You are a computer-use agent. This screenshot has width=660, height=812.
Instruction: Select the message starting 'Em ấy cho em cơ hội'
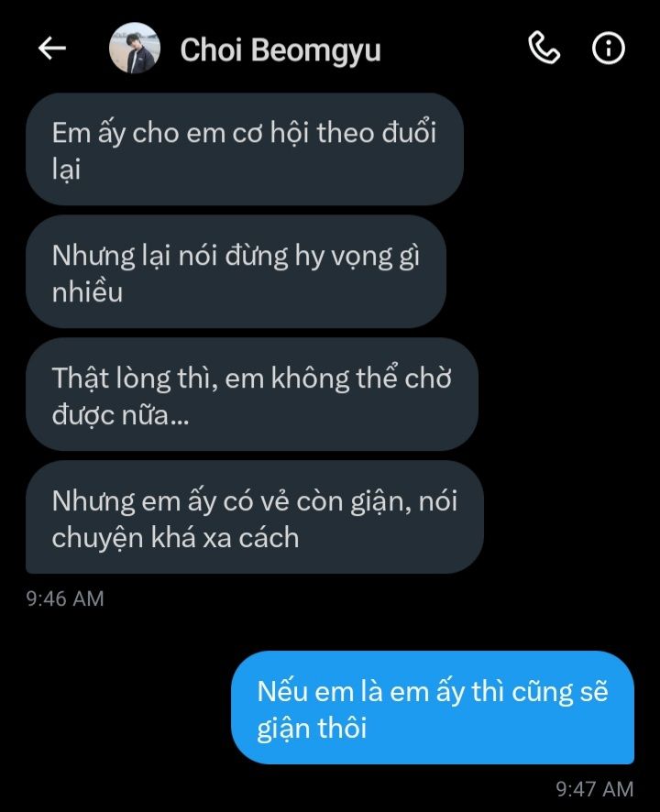245,149
